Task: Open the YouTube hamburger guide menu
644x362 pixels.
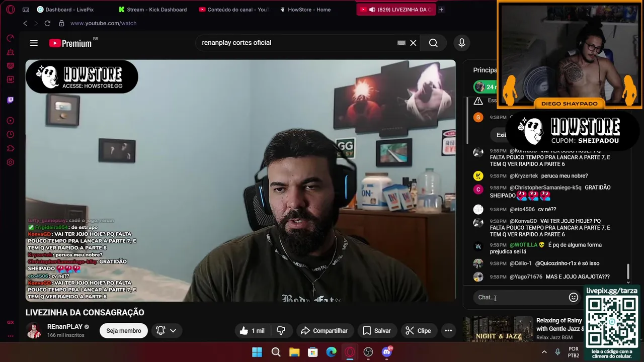Action: click(34, 43)
